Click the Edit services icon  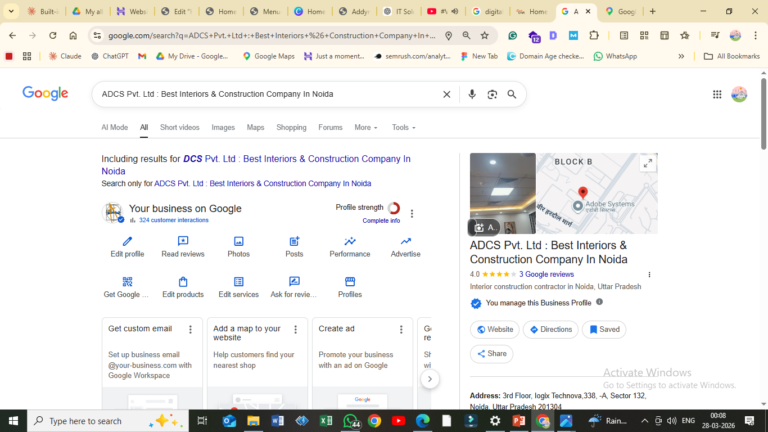(238, 282)
